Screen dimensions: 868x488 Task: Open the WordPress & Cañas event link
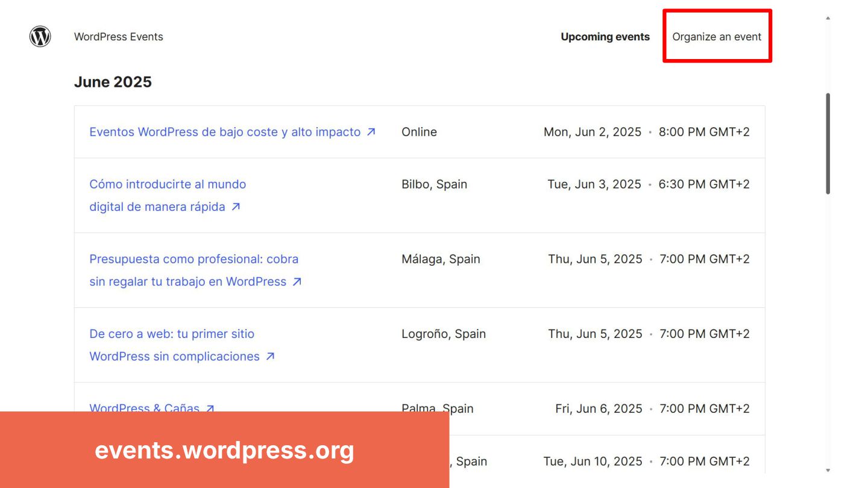(144, 407)
